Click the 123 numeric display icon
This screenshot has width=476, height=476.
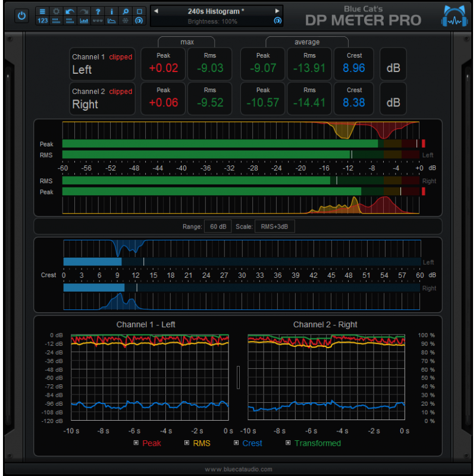point(42,21)
